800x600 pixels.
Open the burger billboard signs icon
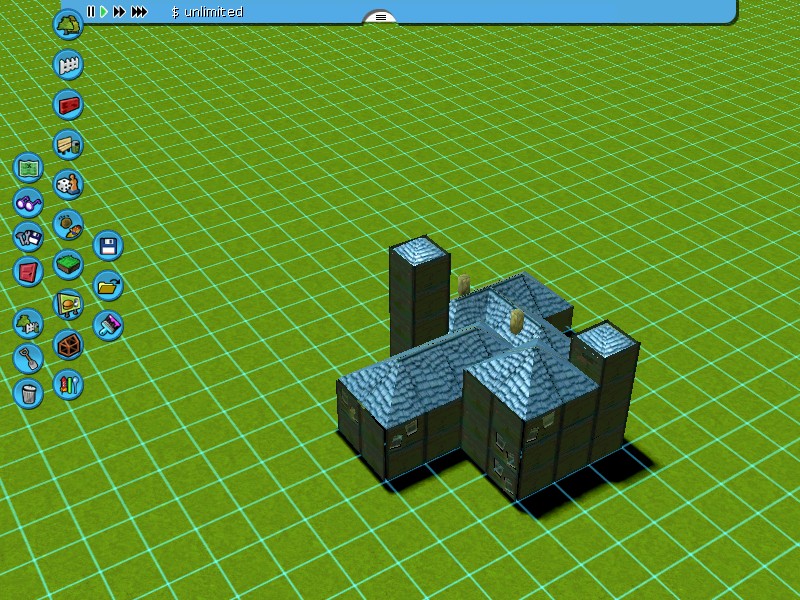coord(68,305)
